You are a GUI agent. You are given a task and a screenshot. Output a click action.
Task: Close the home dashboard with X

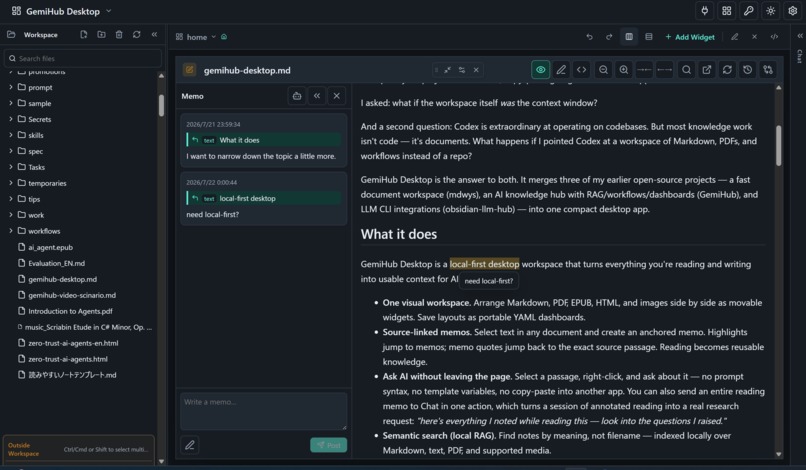pos(754,37)
